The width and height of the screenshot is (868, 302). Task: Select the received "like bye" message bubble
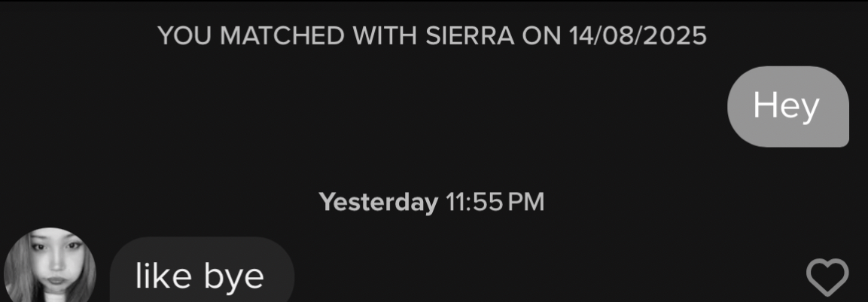click(202, 270)
